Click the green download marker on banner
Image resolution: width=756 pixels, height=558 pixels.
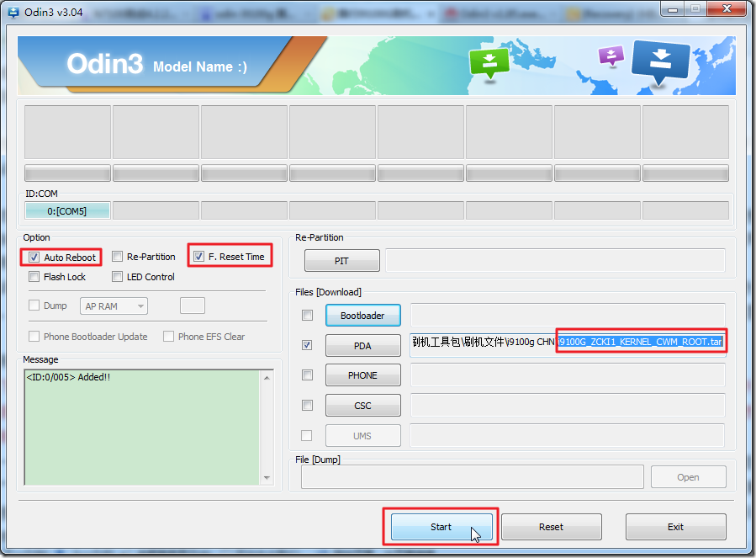[489, 63]
